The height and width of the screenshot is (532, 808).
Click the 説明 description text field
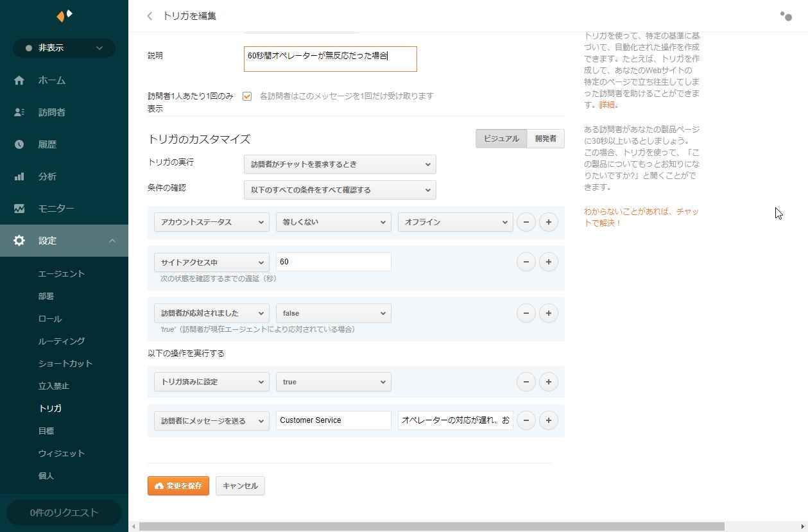pyautogui.click(x=331, y=58)
